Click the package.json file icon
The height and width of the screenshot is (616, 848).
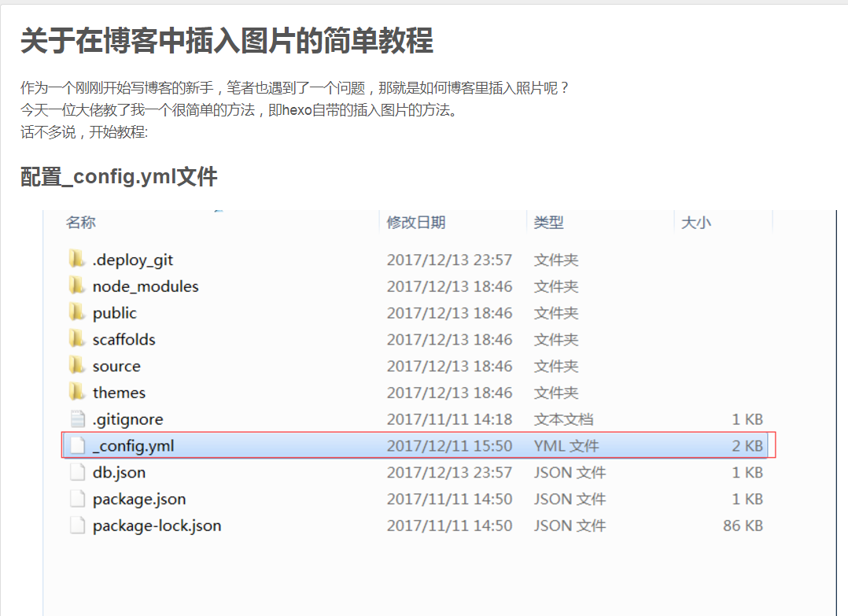(78, 498)
